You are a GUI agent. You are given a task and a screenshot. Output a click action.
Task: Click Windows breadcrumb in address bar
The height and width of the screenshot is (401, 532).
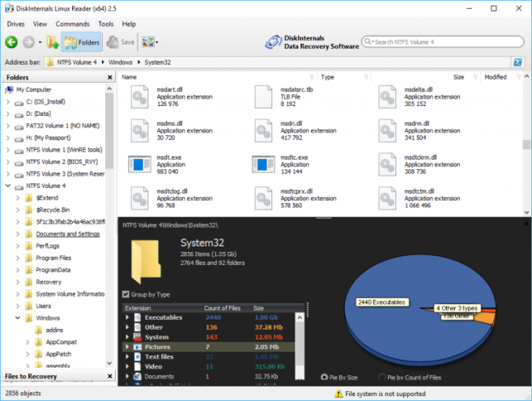[x=121, y=62]
